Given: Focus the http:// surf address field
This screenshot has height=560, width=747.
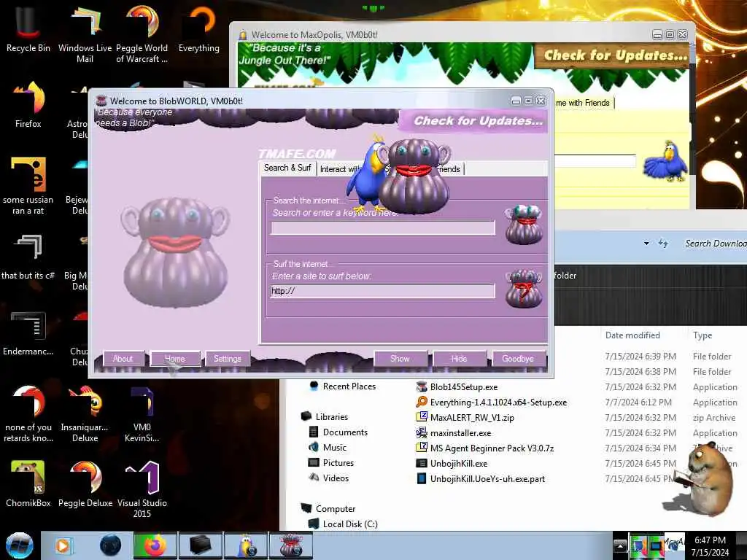Looking at the screenshot, I should (x=383, y=291).
